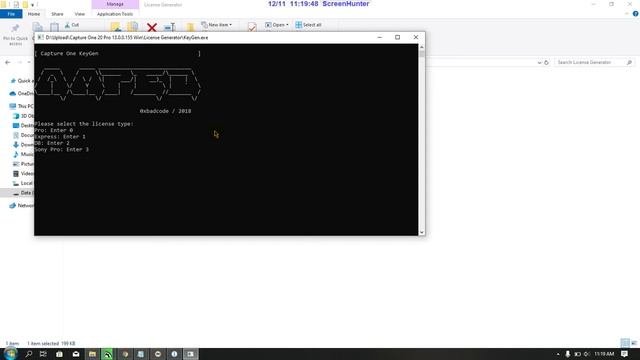The width and height of the screenshot is (640, 360).
Task: Open the Share ribbon tab
Action: 57,14
